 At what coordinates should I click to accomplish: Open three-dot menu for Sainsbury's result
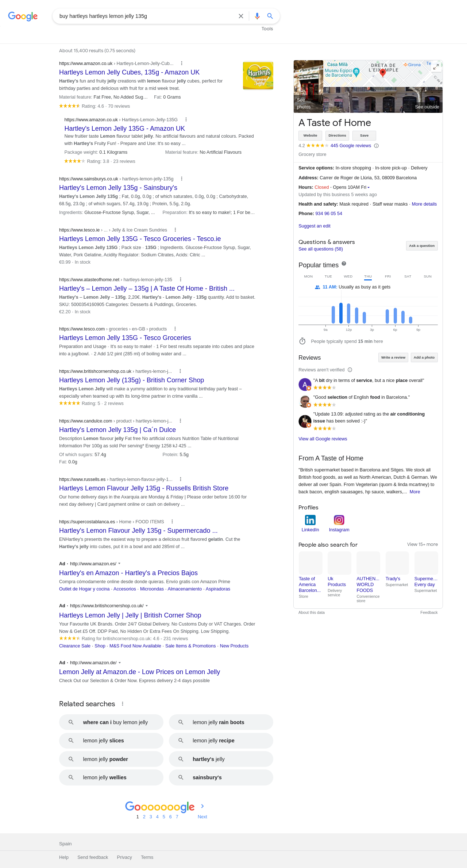click(182, 179)
